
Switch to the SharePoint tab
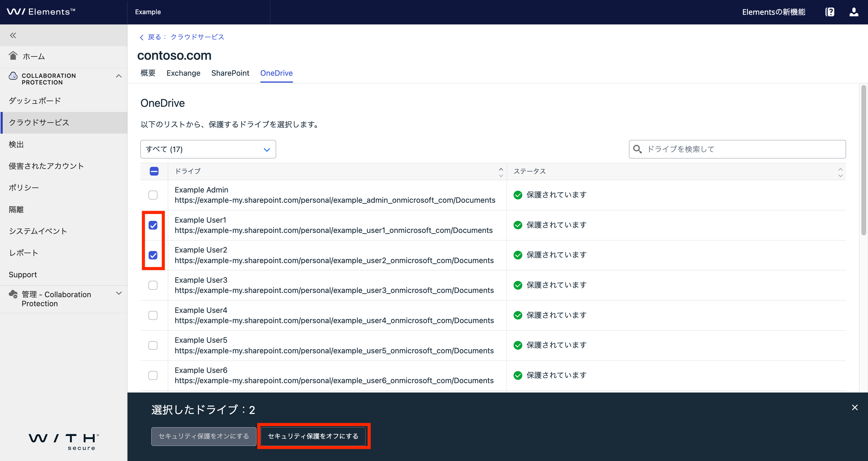click(230, 73)
